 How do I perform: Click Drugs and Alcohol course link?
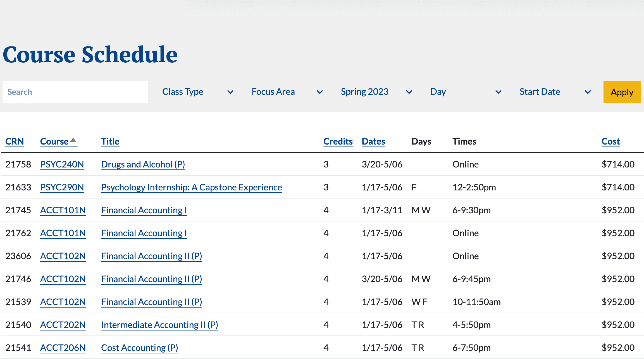(x=143, y=164)
